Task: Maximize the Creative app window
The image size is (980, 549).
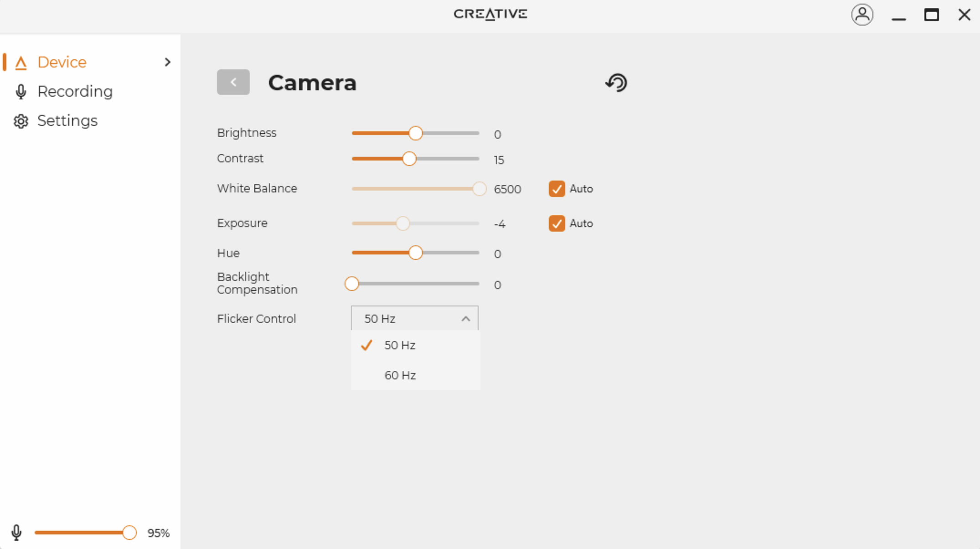Action: click(931, 15)
